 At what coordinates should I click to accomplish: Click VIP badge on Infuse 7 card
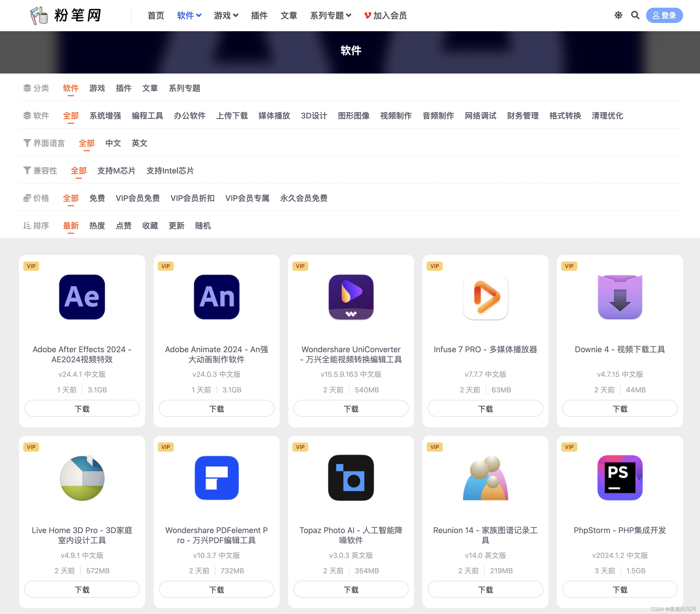435,266
